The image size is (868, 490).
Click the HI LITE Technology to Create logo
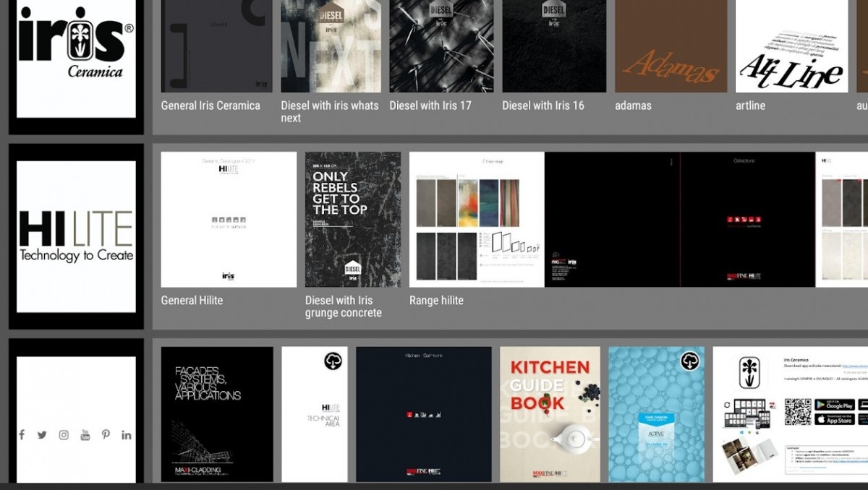[76, 236]
